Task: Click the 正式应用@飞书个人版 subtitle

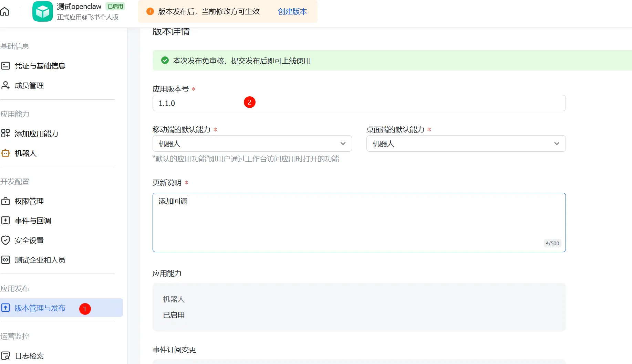Action: click(x=88, y=17)
